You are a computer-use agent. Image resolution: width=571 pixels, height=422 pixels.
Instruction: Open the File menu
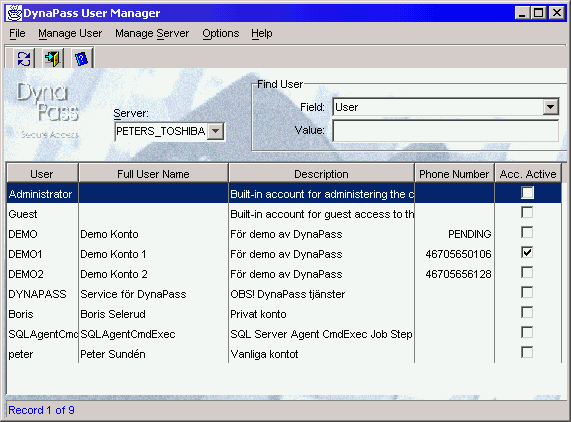(x=17, y=33)
